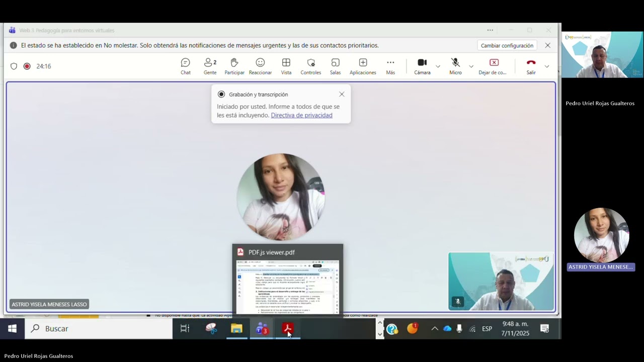Open Wi-Fi network settings in tray
Screen dimensions: 644x362
pos(472,329)
